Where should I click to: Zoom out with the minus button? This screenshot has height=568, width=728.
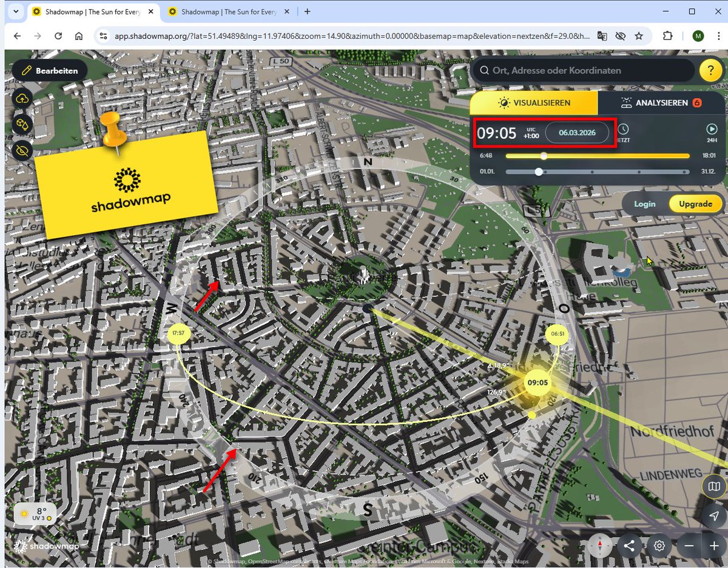689,546
